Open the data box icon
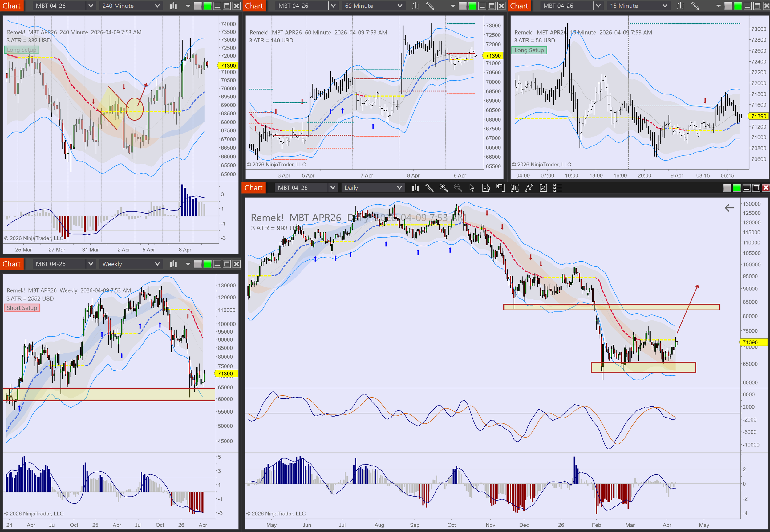Viewport: 770px width, 532px height. pyautogui.click(x=486, y=188)
